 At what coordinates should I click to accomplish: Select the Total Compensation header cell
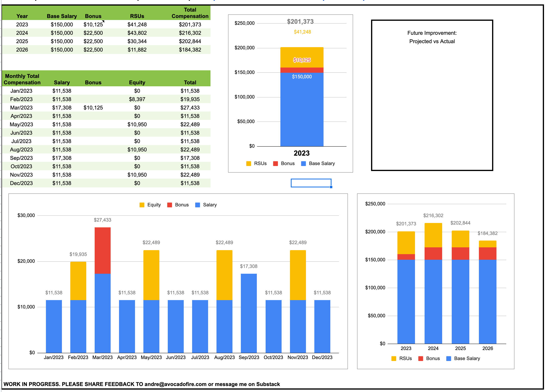[190, 13]
